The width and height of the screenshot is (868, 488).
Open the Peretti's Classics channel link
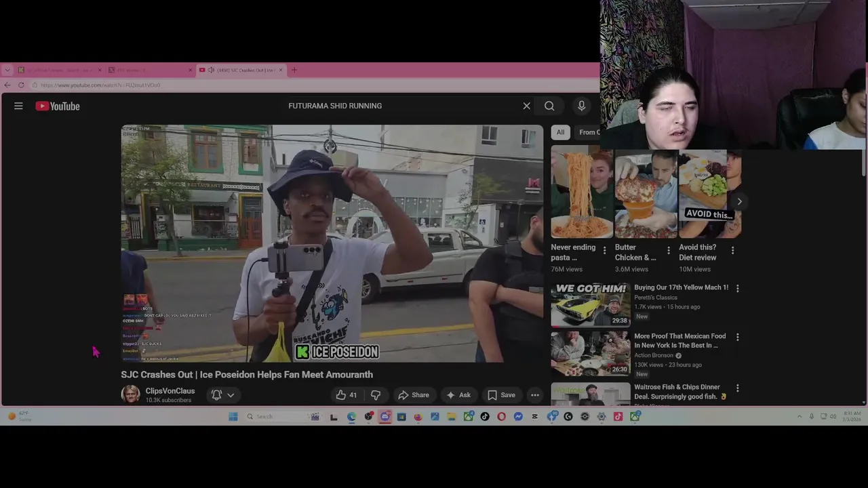click(x=656, y=297)
